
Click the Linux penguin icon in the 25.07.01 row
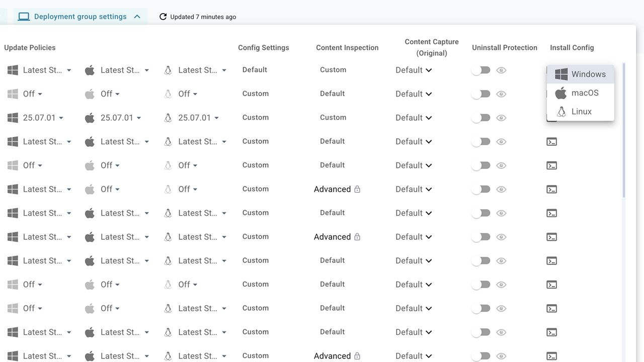168,118
